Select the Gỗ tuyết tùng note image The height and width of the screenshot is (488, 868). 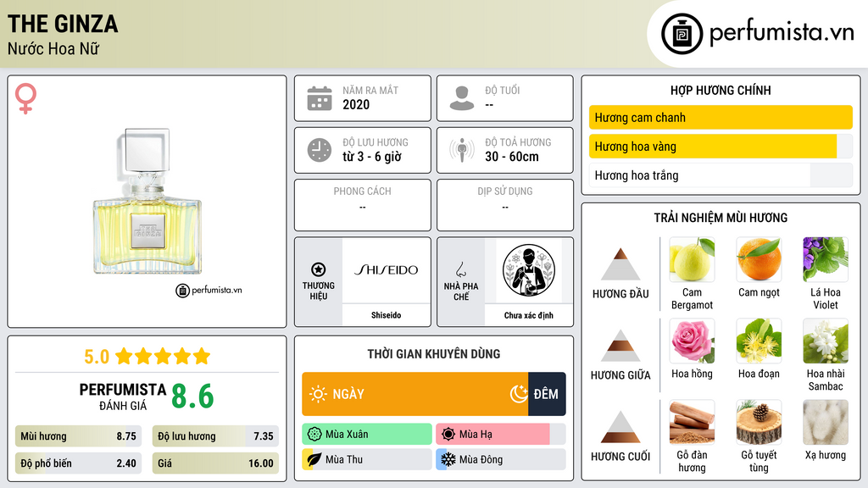coord(759,422)
